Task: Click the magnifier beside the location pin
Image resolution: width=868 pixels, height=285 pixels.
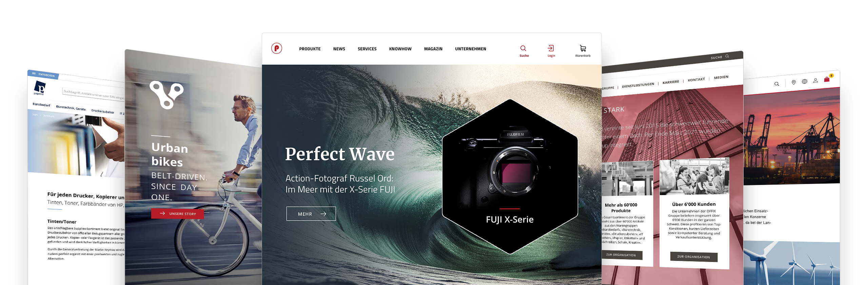Action: pyautogui.click(x=776, y=84)
